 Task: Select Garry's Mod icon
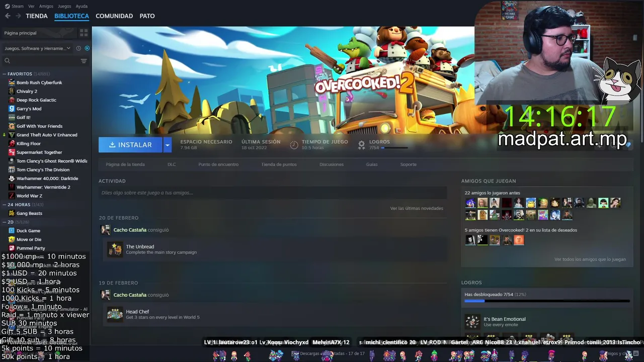coord(12,109)
